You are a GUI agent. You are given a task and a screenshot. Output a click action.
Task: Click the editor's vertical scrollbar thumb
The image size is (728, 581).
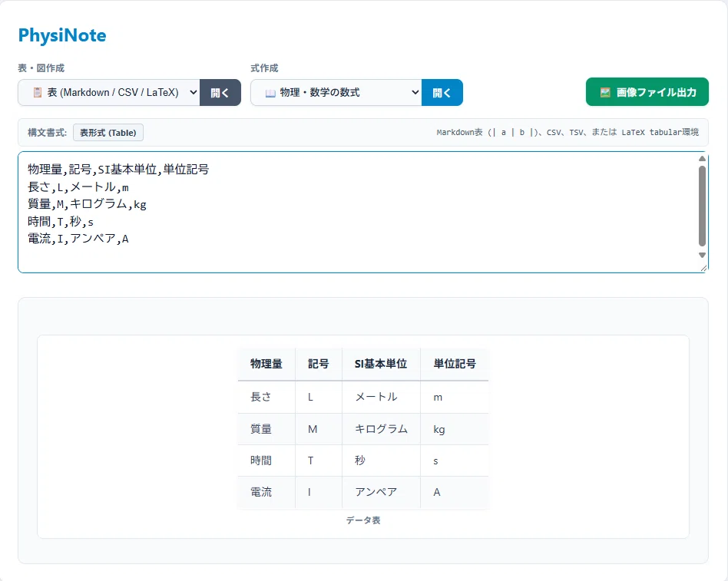pos(702,206)
